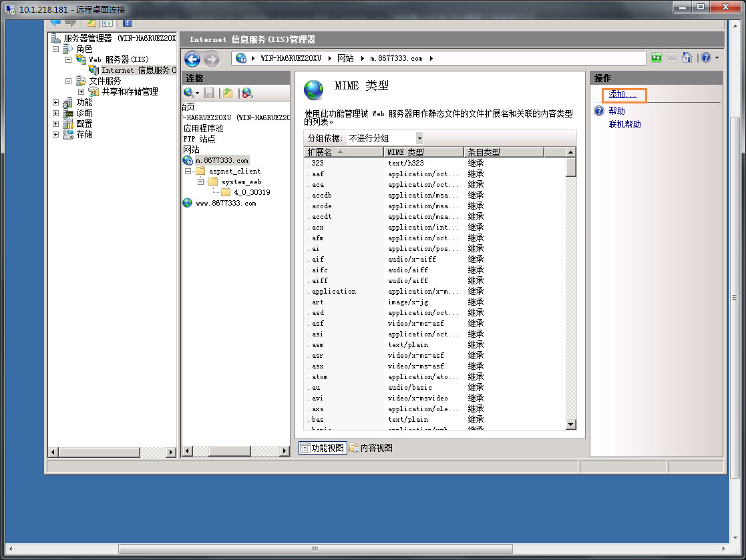Expand the 功能 node in Server Manager
Image resolution: width=746 pixels, height=560 pixels.
[x=55, y=102]
